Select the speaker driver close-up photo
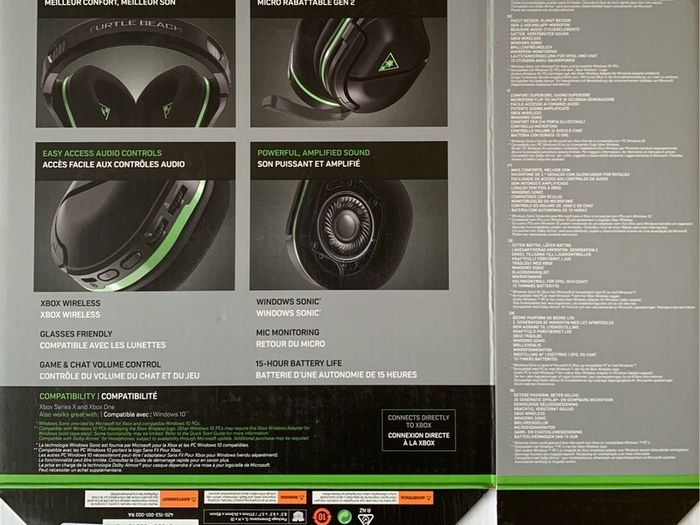 (x=349, y=235)
